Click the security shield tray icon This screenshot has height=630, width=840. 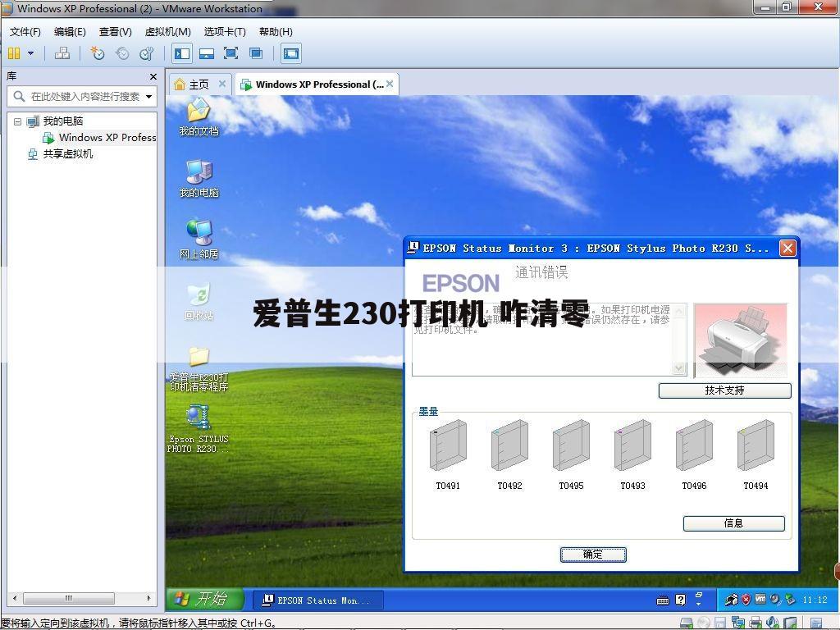click(x=746, y=600)
